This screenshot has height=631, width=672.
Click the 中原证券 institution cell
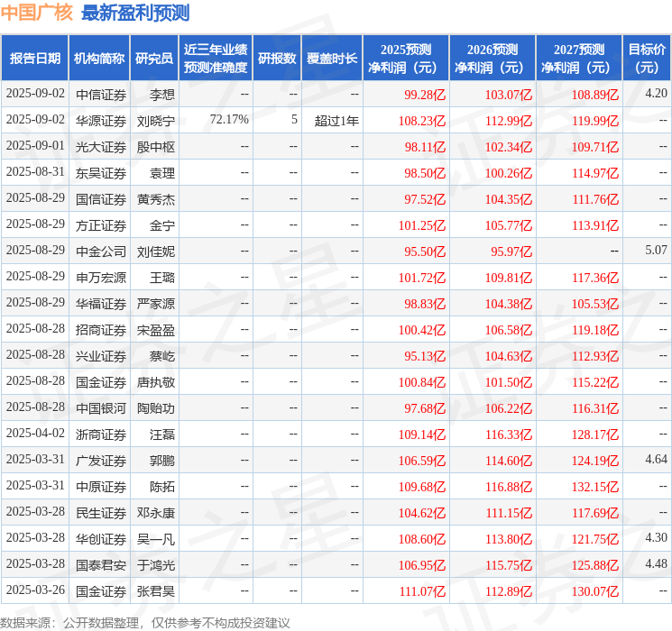coord(101,486)
